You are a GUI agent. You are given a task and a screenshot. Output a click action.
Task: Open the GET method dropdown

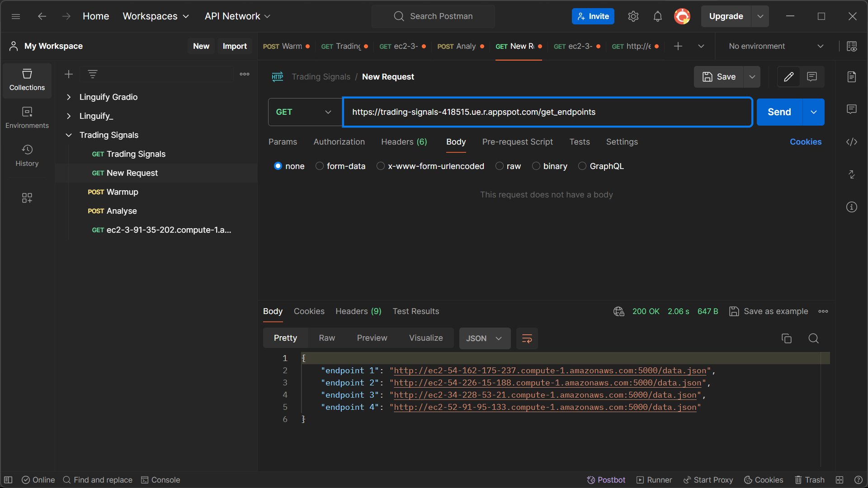(x=304, y=112)
